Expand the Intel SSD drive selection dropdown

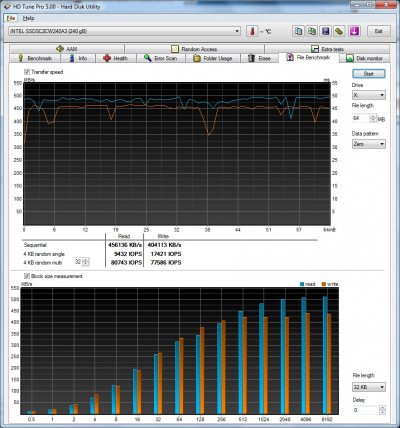click(125, 31)
